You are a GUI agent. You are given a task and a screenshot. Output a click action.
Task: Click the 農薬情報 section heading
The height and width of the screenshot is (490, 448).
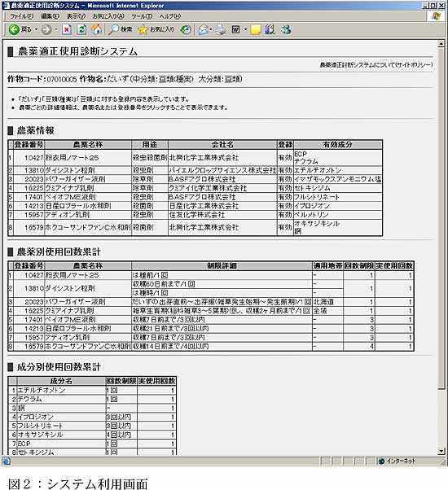pos(36,130)
